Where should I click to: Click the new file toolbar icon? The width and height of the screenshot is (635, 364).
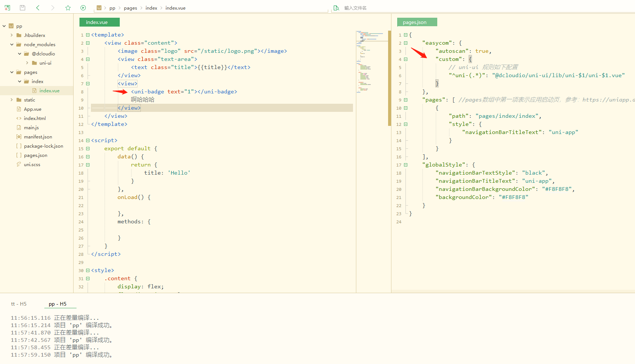tap(7, 8)
